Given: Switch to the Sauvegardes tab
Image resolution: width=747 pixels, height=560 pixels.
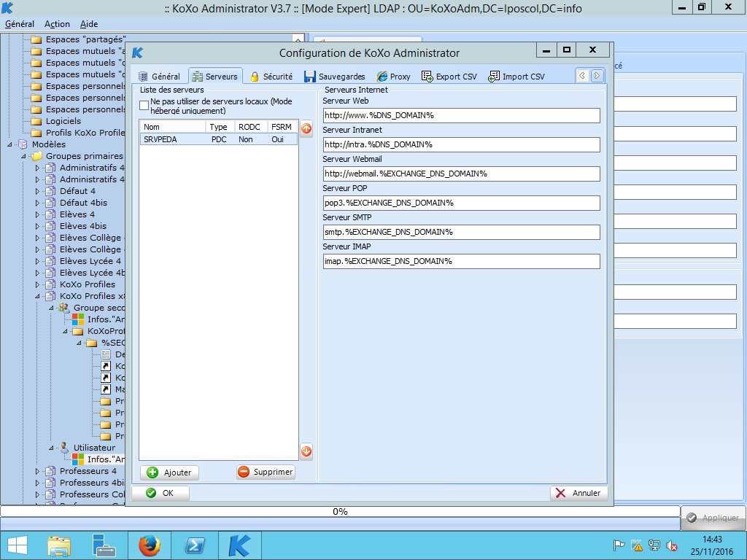Looking at the screenshot, I should point(335,76).
